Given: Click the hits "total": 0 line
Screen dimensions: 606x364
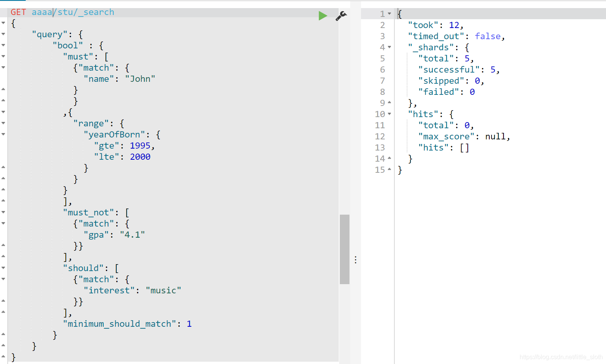Looking at the screenshot, I should [446, 125].
